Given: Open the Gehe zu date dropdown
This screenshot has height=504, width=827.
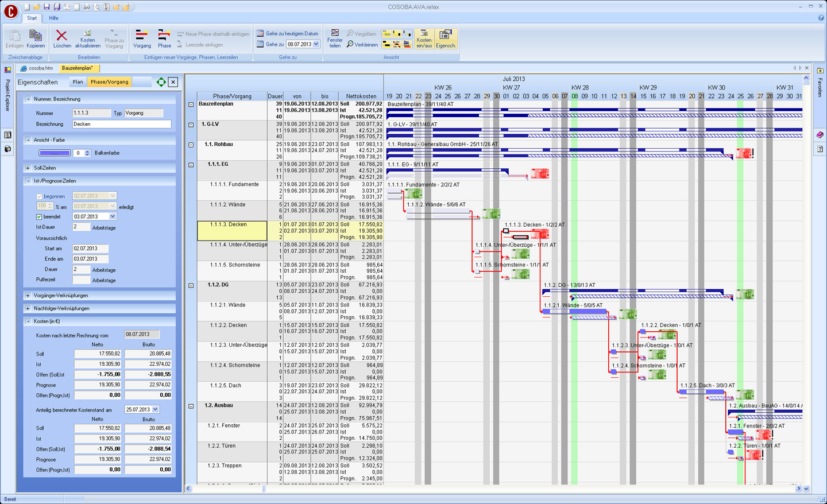Looking at the screenshot, I should tap(316, 44).
